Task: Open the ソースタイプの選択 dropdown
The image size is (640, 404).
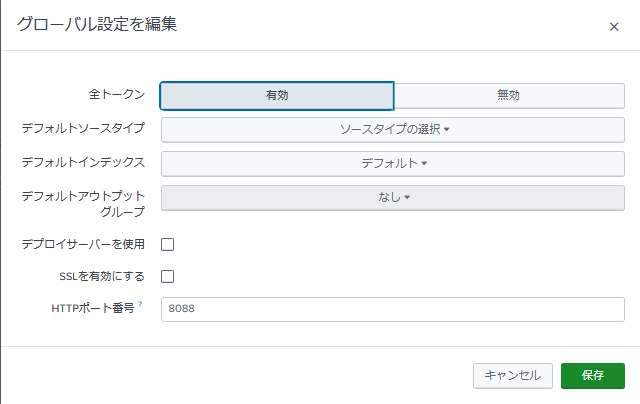Action: click(393, 130)
